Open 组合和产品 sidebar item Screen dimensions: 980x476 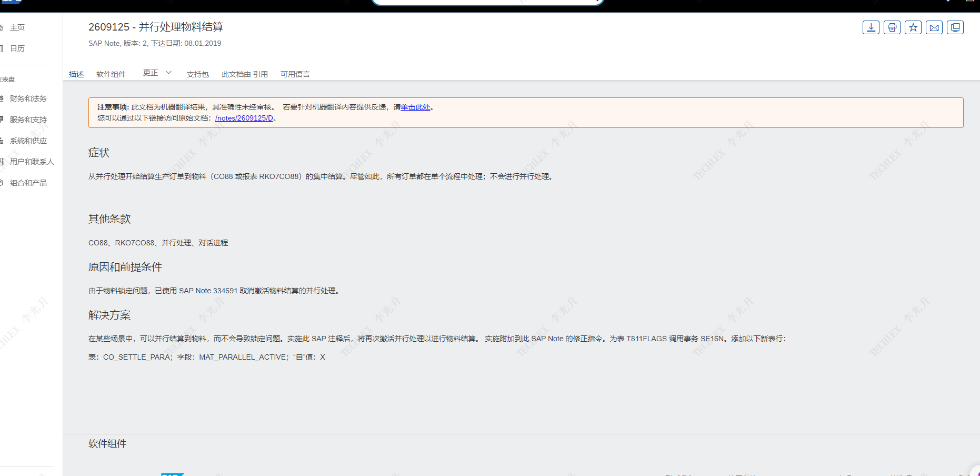(28, 183)
